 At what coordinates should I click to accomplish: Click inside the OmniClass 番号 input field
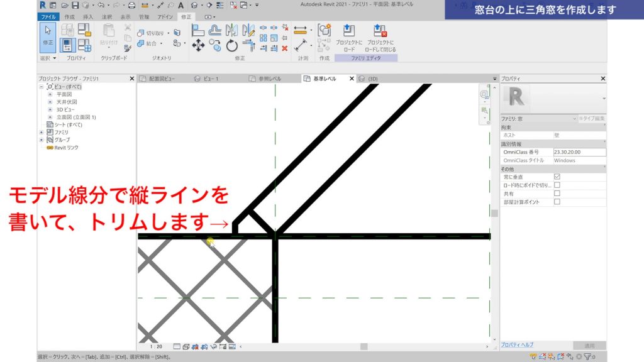pos(578,152)
